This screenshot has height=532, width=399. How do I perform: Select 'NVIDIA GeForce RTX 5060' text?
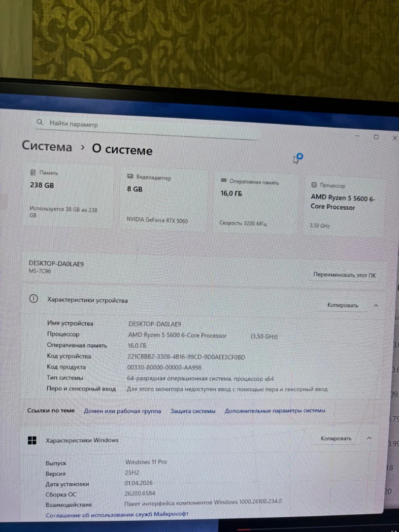(157, 220)
